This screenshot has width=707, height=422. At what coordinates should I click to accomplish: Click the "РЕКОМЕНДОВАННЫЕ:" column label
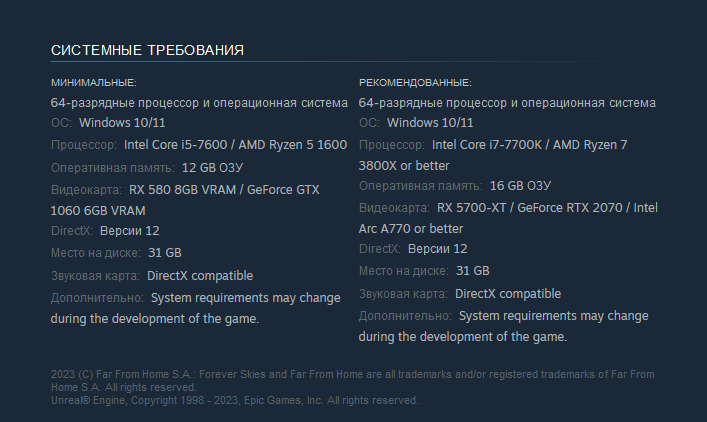point(414,82)
